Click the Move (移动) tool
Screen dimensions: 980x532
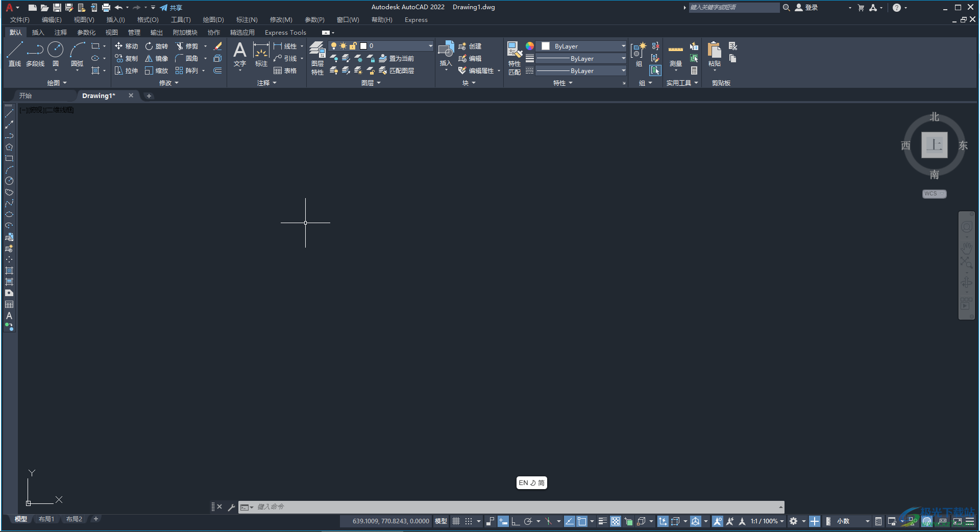tap(126, 46)
